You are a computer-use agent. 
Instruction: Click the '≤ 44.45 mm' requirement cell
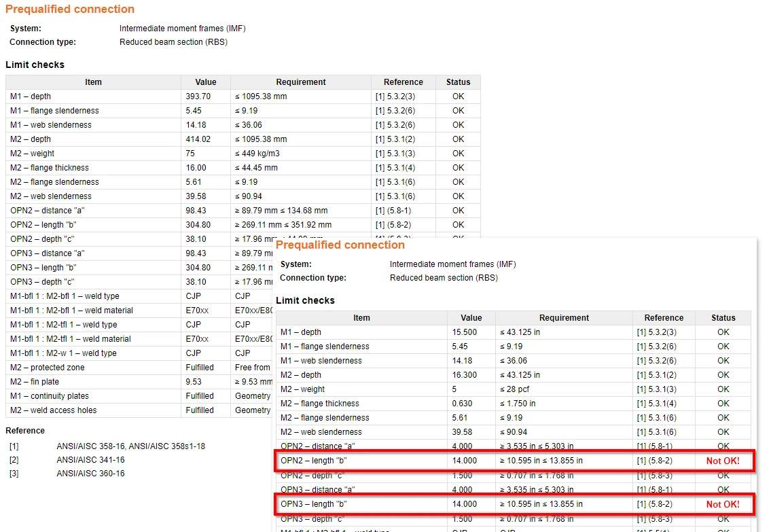(x=256, y=168)
